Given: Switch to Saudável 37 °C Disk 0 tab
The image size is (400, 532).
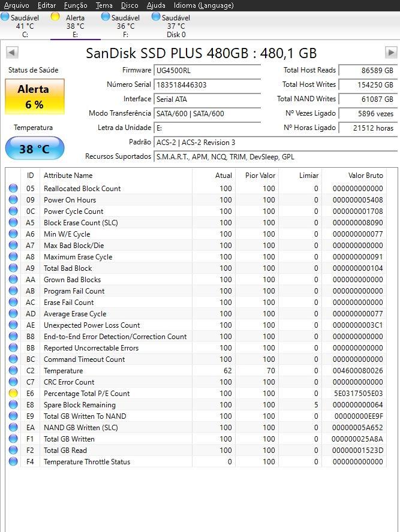Looking at the screenshot, I should pos(176,26).
